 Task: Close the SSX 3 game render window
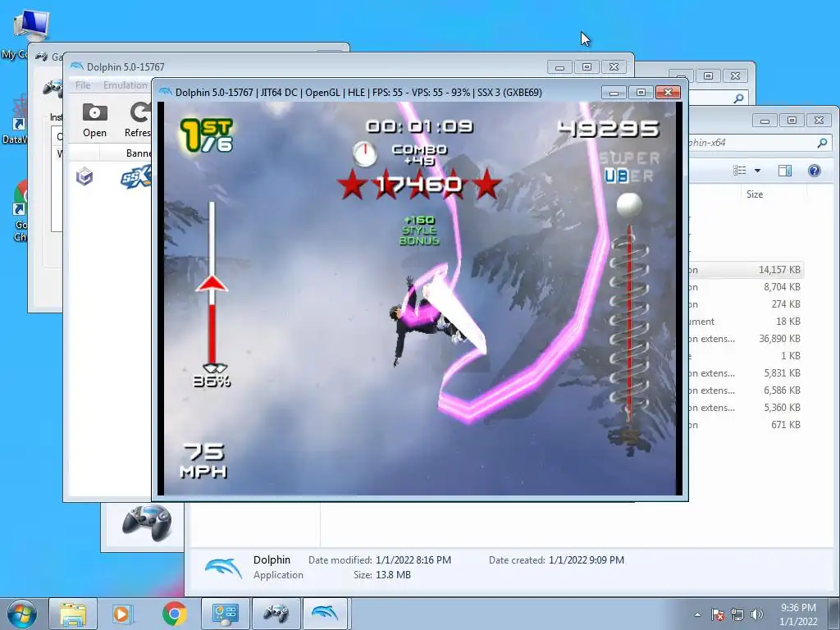coord(668,93)
